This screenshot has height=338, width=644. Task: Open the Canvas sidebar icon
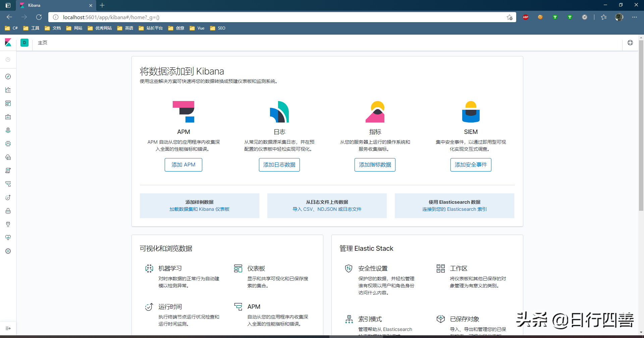[x=8, y=117]
